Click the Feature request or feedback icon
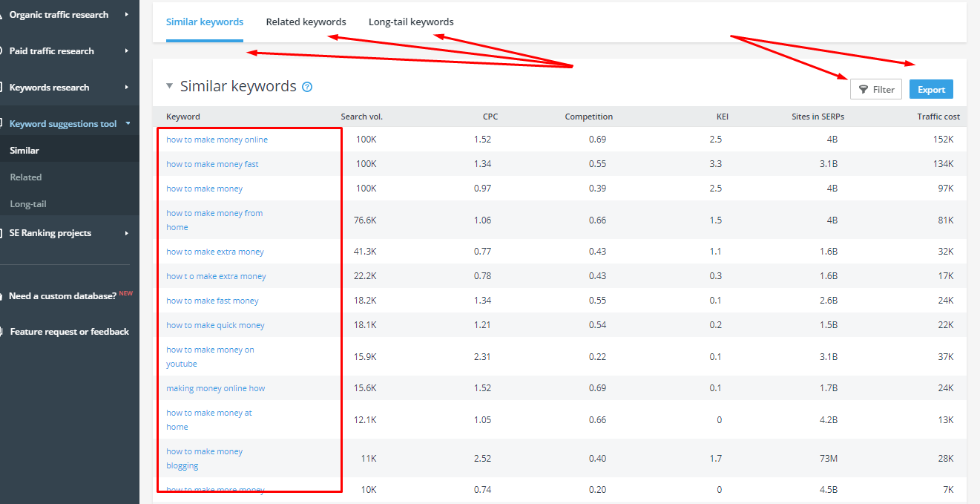The image size is (980, 504). pos(3,331)
